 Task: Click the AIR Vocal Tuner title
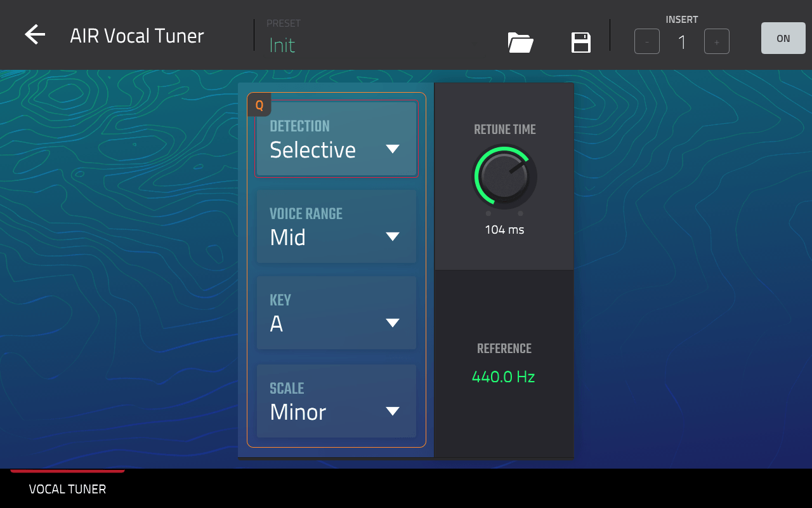[x=137, y=36]
